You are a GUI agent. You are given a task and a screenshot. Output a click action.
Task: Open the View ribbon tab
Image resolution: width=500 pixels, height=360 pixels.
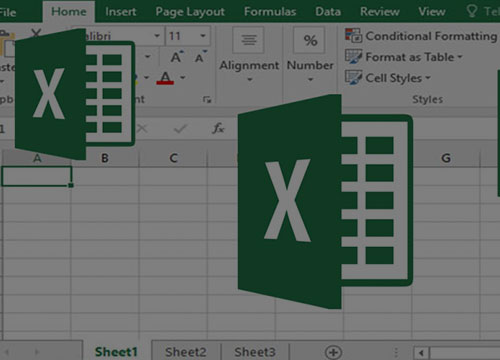point(432,12)
